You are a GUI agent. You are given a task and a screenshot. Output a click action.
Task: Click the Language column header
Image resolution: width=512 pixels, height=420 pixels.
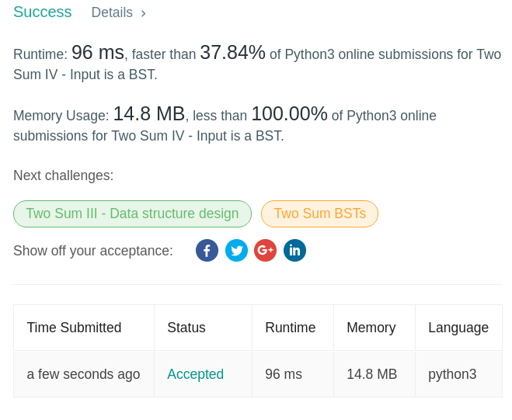point(458,328)
